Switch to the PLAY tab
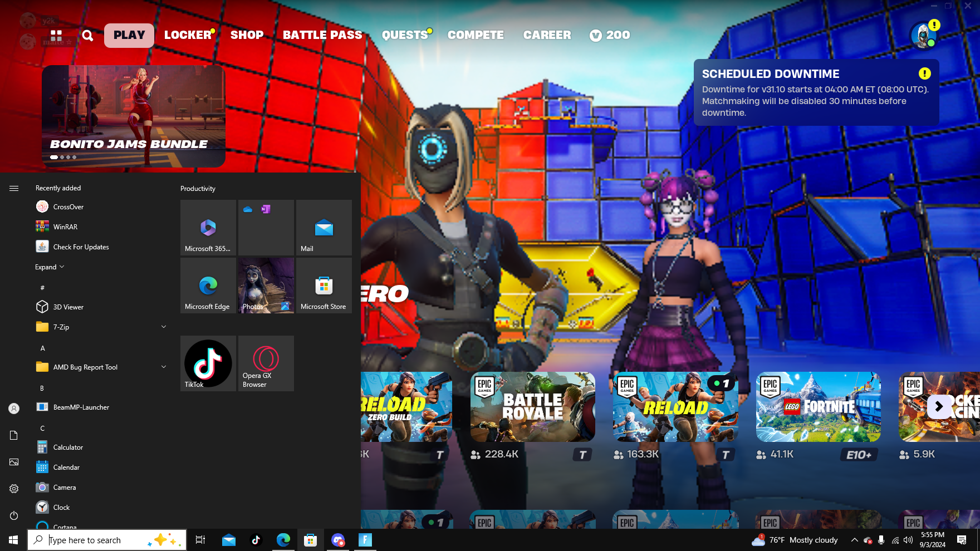The image size is (980, 551). click(x=129, y=35)
